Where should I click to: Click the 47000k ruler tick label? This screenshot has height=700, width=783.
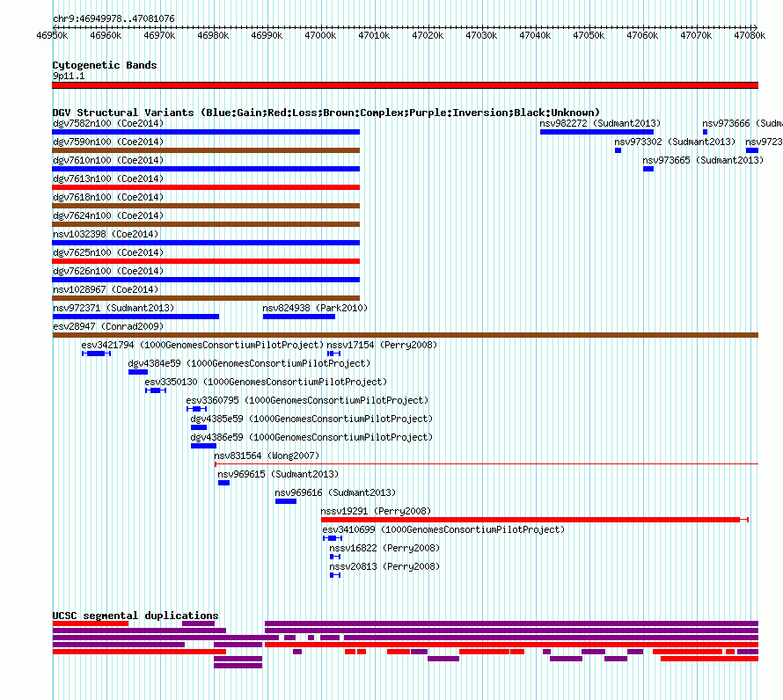pyautogui.click(x=320, y=35)
